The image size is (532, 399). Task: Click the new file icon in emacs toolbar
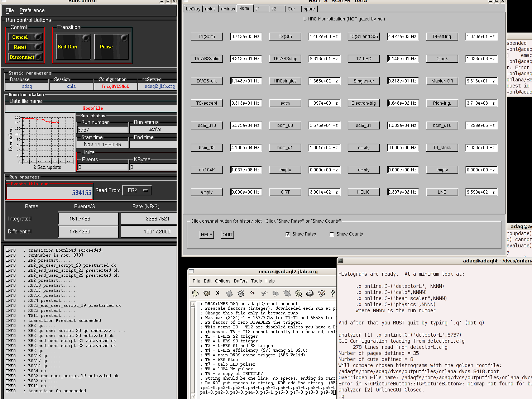point(195,294)
